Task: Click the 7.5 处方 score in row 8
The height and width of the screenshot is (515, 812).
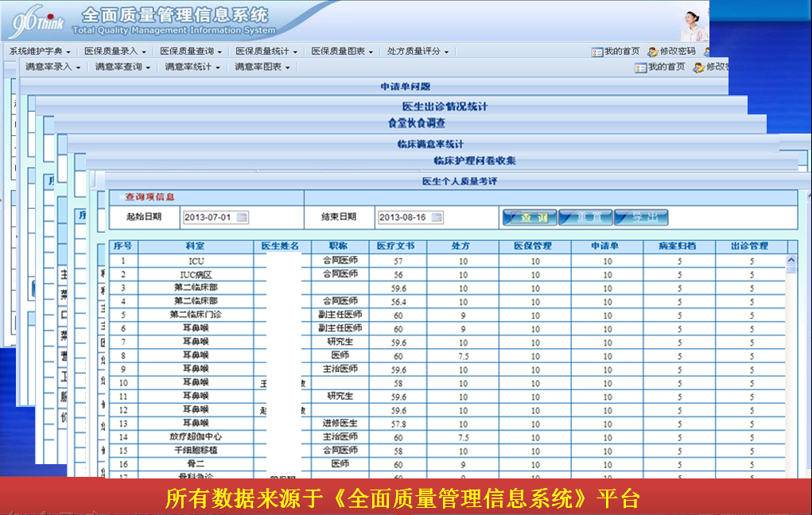Action: pyautogui.click(x=462, y=356)
